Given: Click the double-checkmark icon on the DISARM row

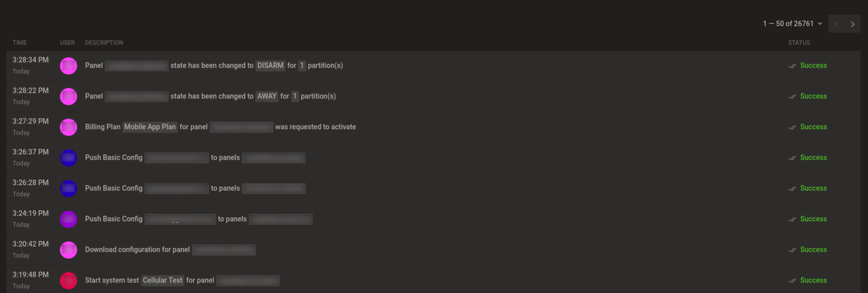Looking at the screenshot, I should coord(792,66).
